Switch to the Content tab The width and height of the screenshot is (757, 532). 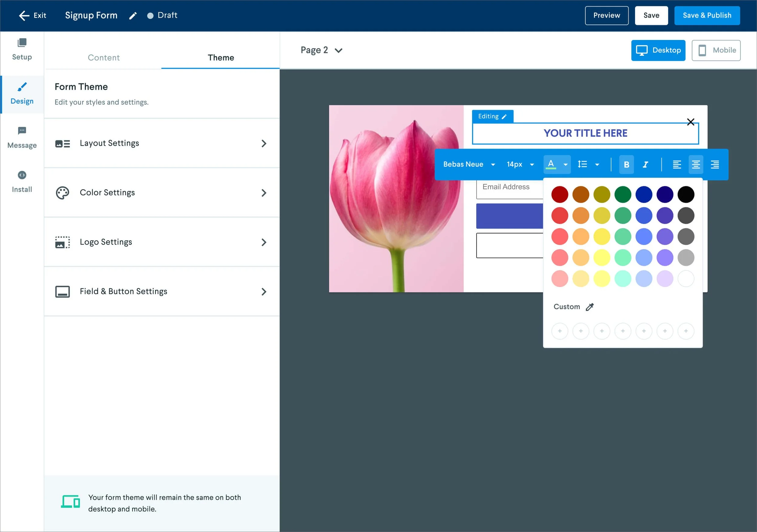coord(104,58)
